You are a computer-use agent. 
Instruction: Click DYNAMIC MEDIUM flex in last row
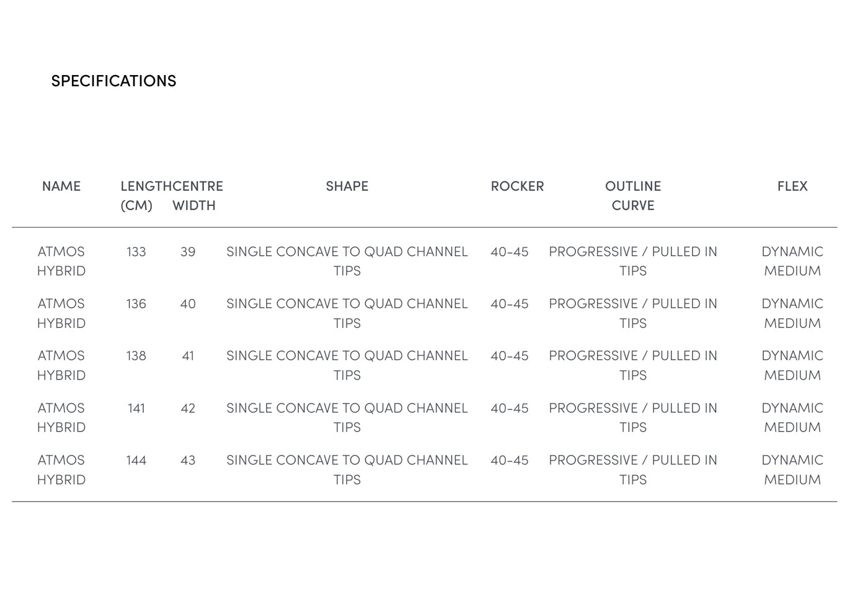792,470
